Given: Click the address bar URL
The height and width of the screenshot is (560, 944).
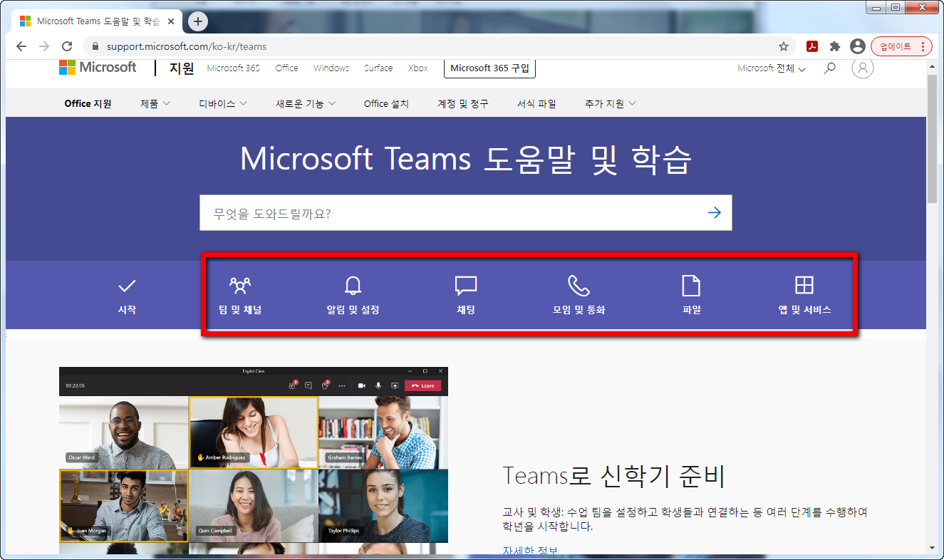Looking at the screenshot, I should [187, 46].
